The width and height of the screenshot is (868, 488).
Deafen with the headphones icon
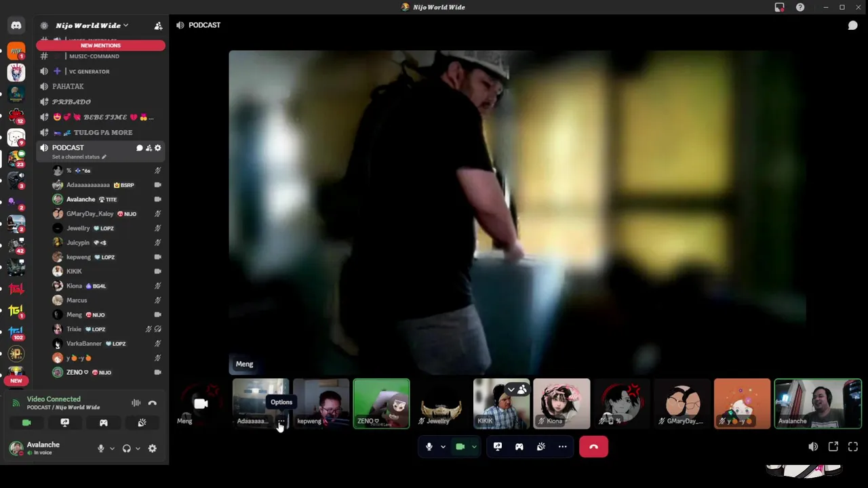[126, 448]
